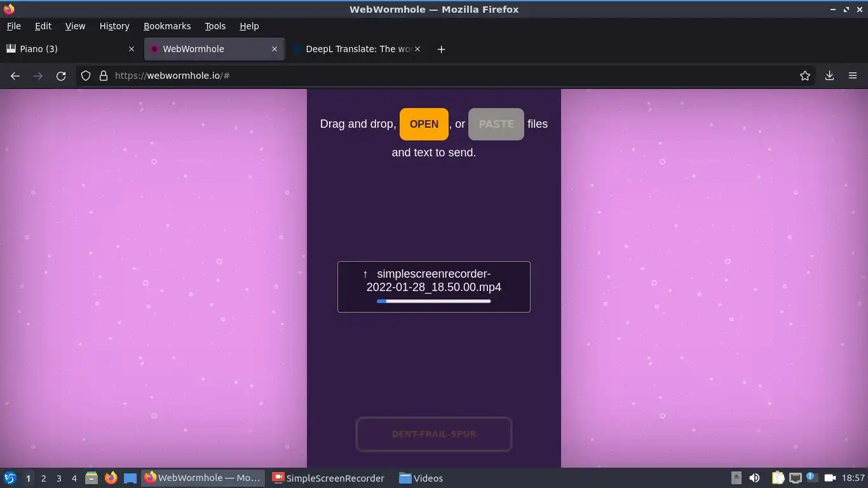
Task: Open a new browser tab
Action: pyautogui.click(x=441, y=49)
